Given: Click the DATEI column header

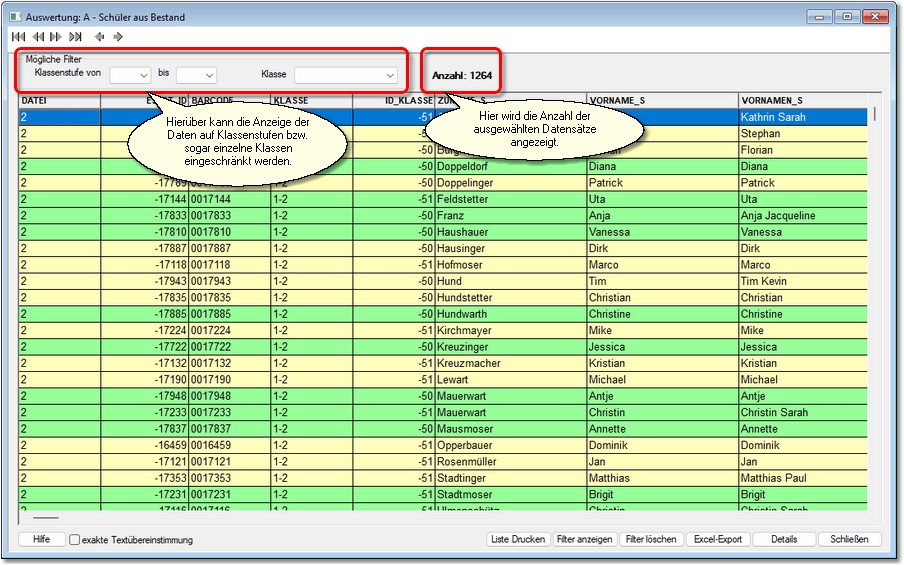Looking at the screenshot, I should 59,101.
